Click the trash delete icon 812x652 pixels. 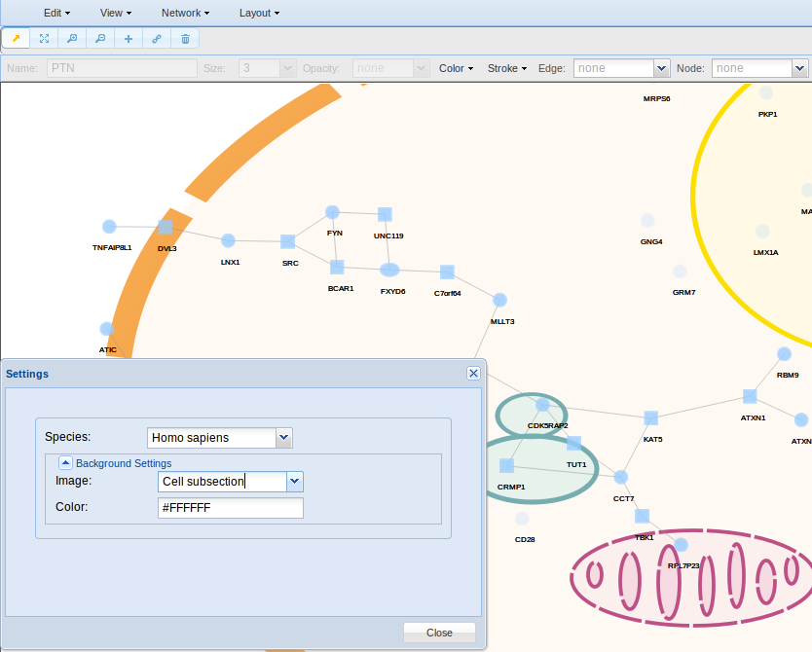click(185, 39)
